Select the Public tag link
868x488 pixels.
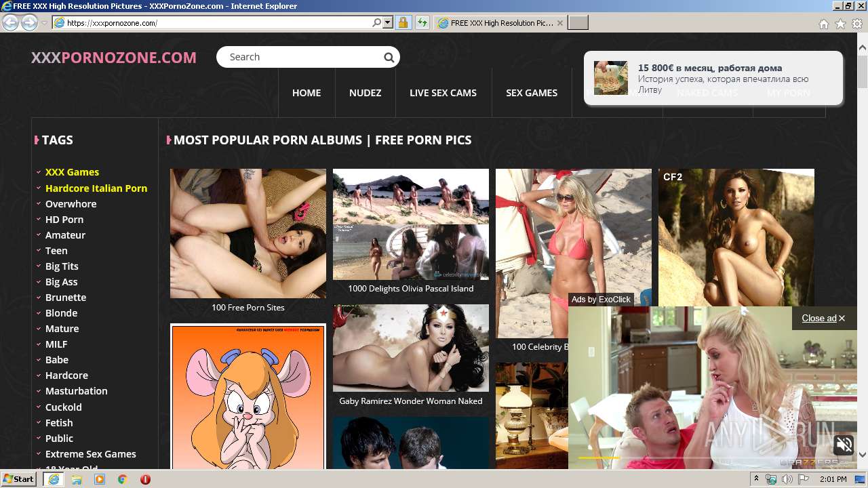[59, 439]
